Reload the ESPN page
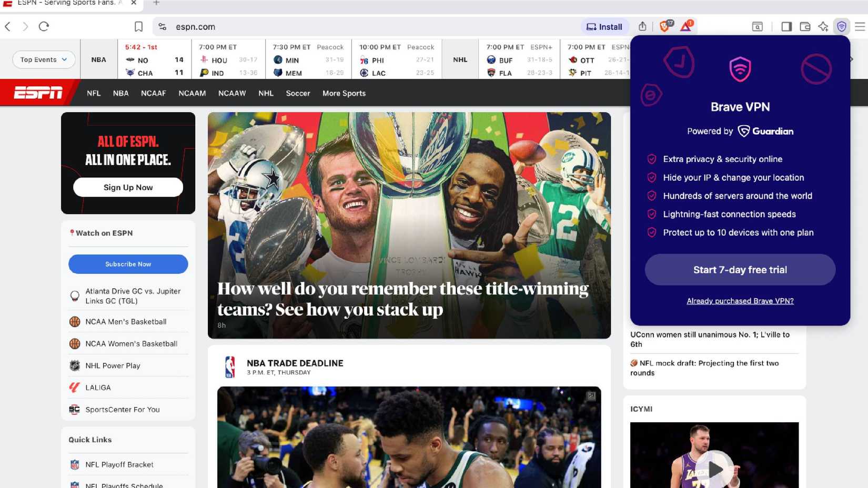Screen dimensions: 868x488 (x=44, y=26)
